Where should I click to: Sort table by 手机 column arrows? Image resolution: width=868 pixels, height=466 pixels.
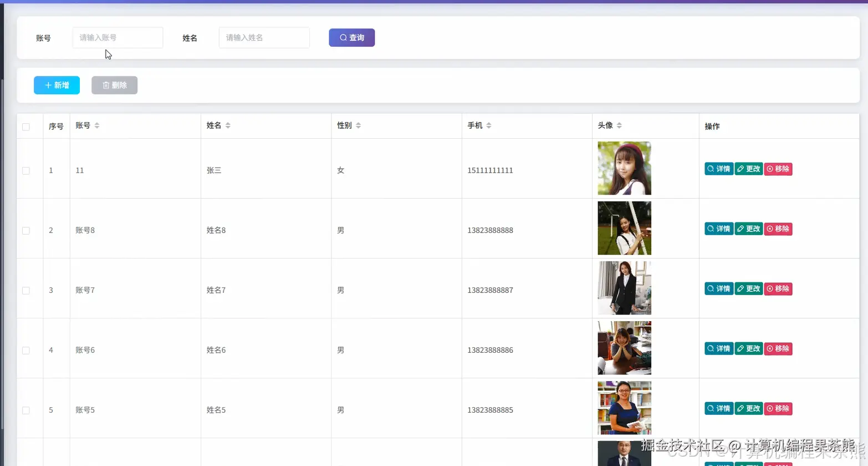click(x=489, y=125)
